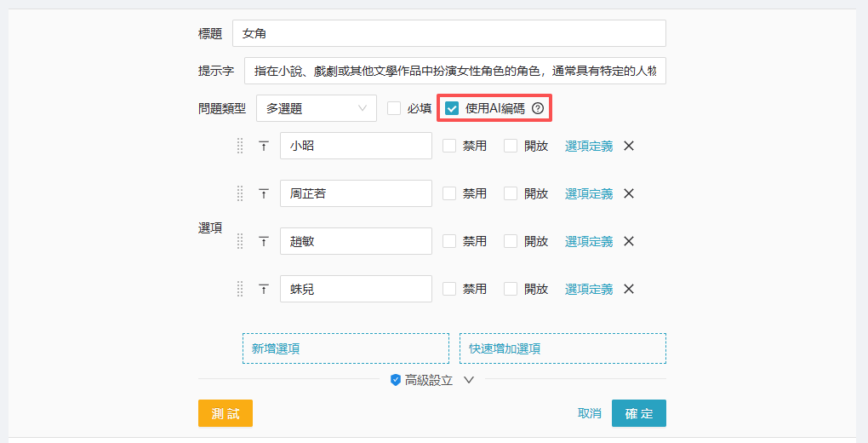
Task: Click the help icon beside 使用AI編碼
Action: [537, 108]
